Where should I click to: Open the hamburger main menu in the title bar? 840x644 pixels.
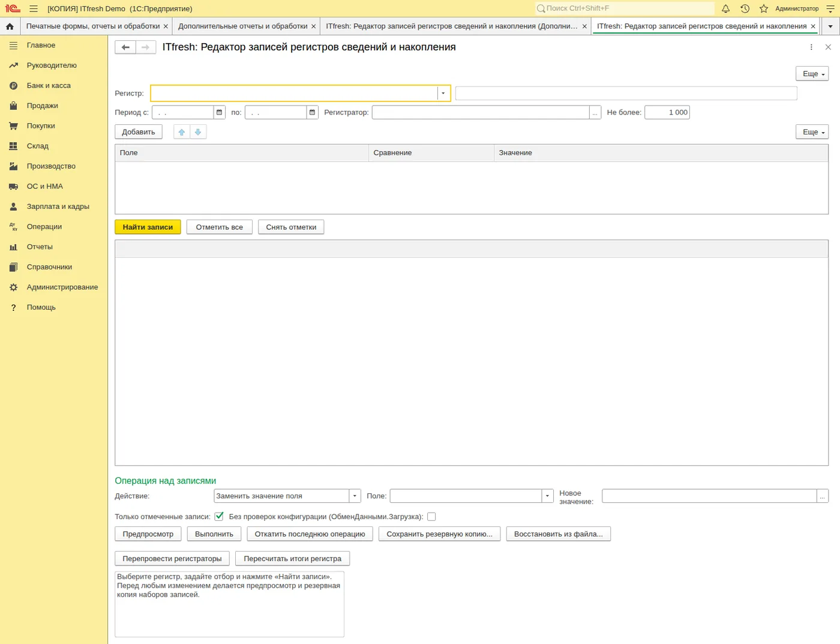(x=34, y=8)
